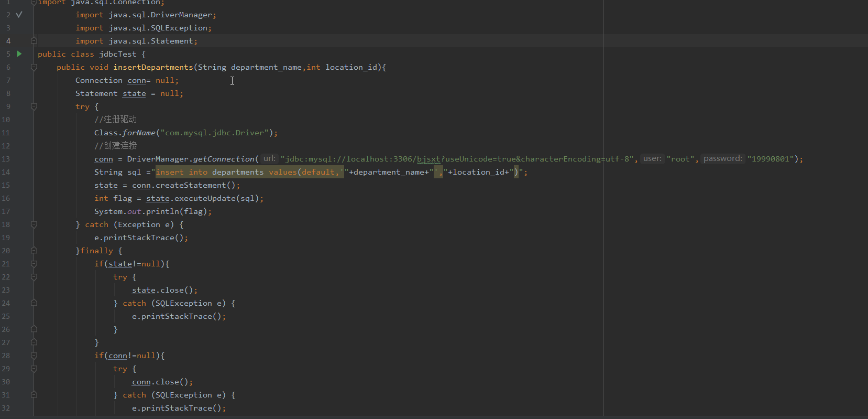Click the import java.sql.DriverManager line
Viewport: 868px width, 419px height.
(146, 15)
